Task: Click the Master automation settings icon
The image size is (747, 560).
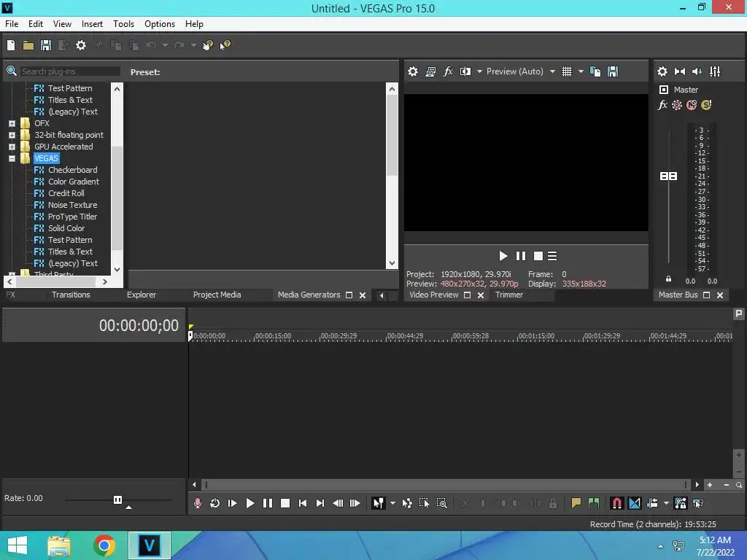Action: tap(677, 105)
